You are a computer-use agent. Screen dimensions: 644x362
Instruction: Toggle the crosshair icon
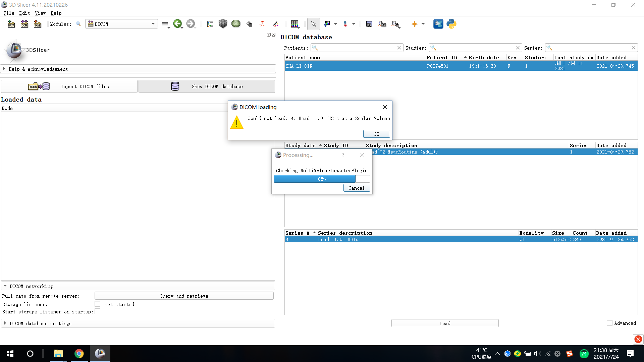[x=415, y=24]
